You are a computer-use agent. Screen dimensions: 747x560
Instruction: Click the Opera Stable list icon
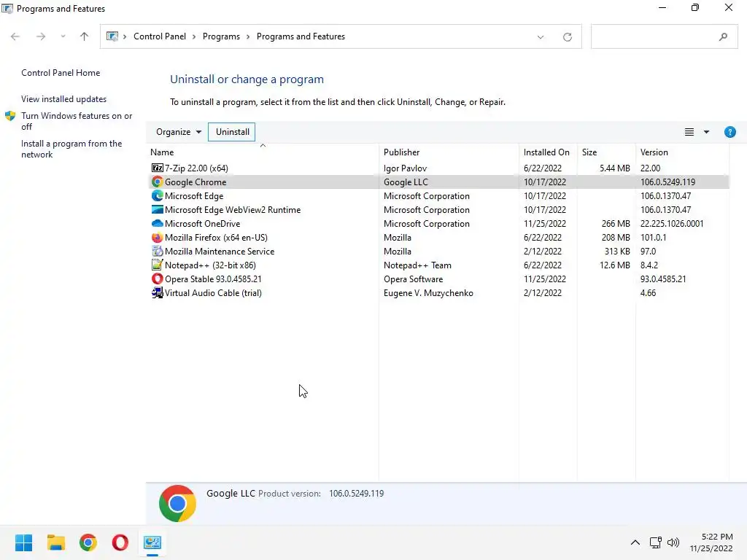[158, 279]
